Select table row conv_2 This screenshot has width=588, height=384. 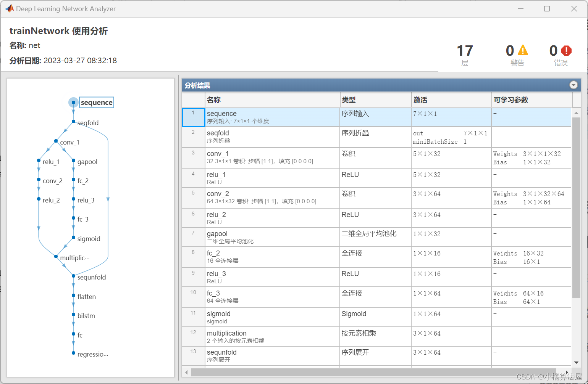376,198
